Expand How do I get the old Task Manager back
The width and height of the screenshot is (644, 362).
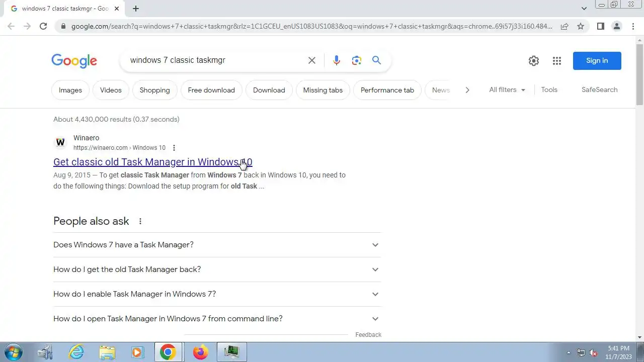pyautogui.click(x=217, y=269)
